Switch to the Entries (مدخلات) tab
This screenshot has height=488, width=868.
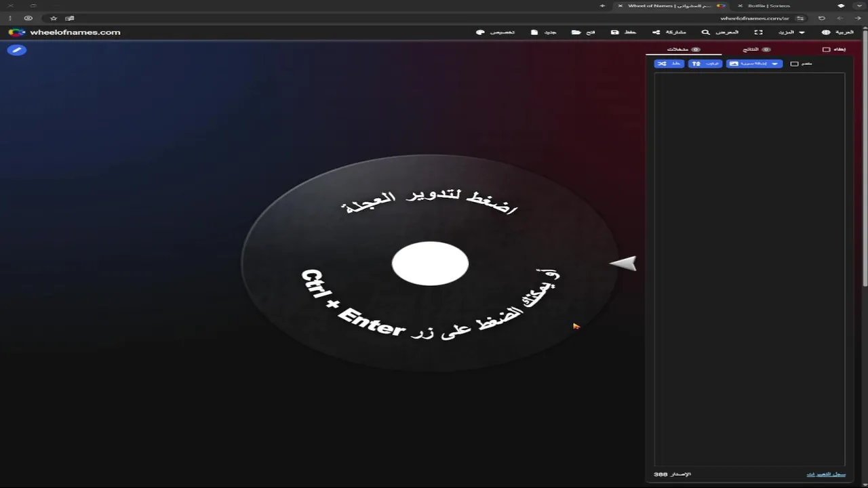[x=684, y=49]
